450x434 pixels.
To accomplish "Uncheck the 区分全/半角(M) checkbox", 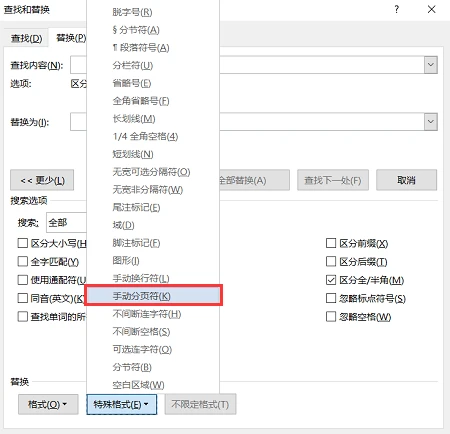I will 331,280.
